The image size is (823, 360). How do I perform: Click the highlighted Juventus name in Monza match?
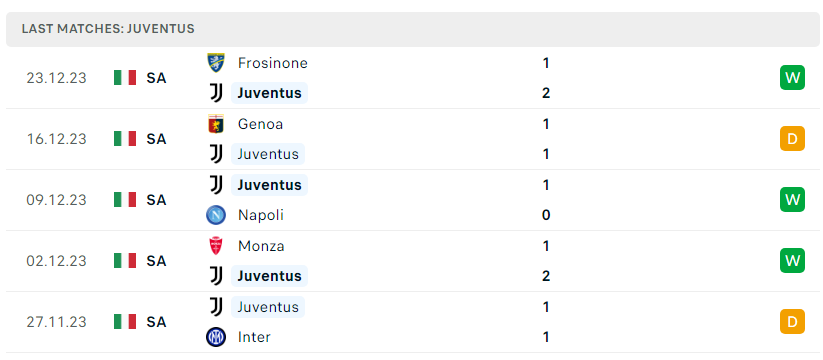[269, 276]
